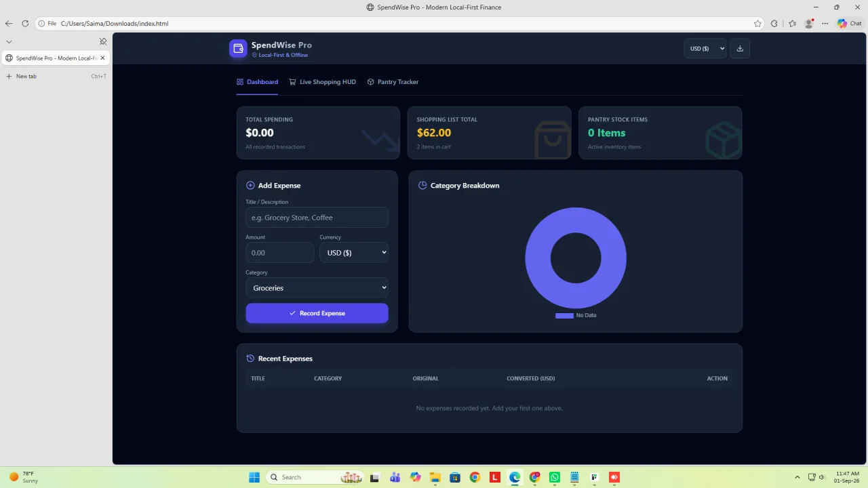Click the browser address bar URL

coord(115,24)
